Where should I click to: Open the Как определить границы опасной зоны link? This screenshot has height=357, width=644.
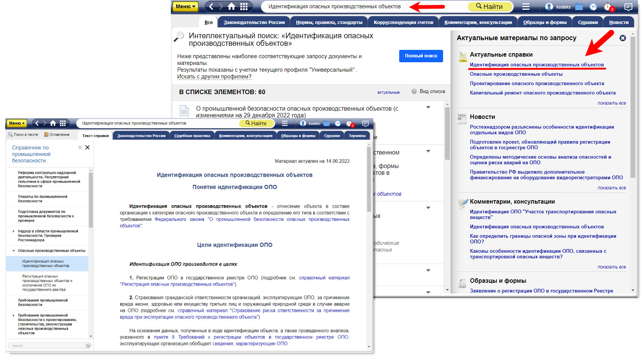coord(543,239)
